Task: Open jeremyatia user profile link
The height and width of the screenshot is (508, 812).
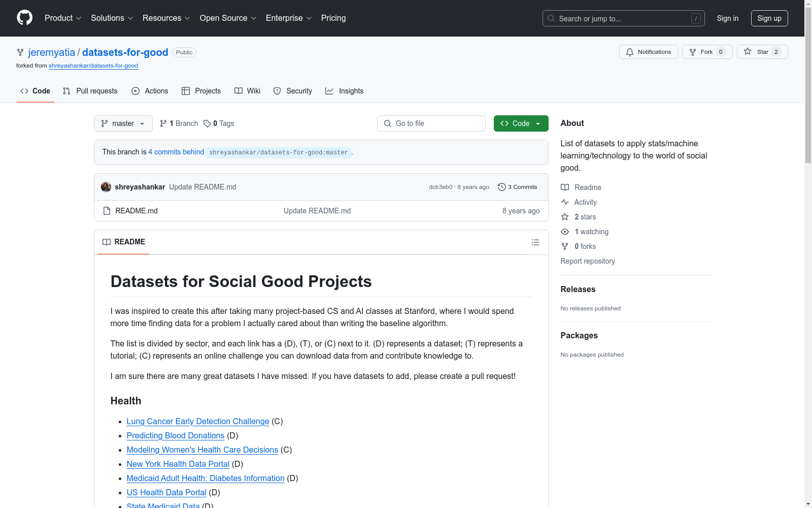Action: pyautogui.click(x=52, y=52)
